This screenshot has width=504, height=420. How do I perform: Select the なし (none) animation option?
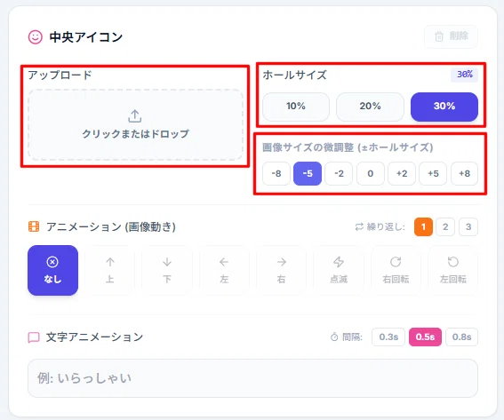point(52,270)
